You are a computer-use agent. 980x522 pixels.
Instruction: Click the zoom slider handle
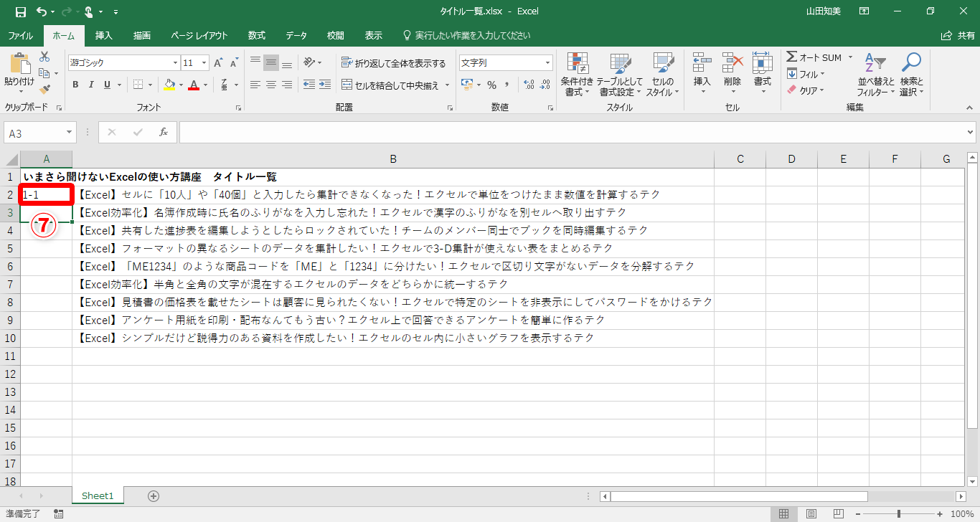tap(899, 513)
